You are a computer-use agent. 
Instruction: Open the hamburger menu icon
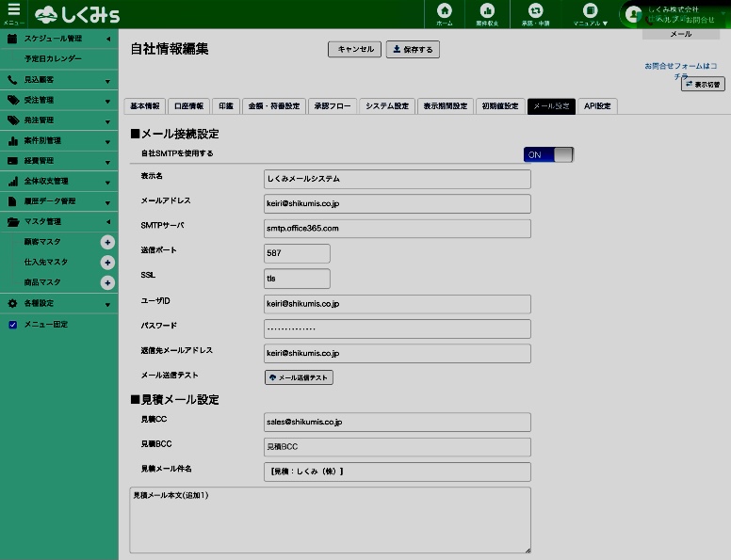(x=14, y=9)
